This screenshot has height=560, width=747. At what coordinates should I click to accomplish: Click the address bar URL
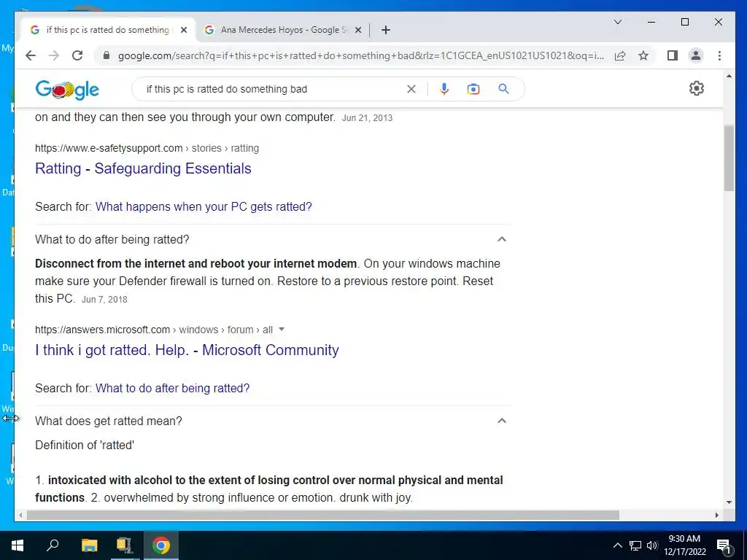[x=361, y=55]
